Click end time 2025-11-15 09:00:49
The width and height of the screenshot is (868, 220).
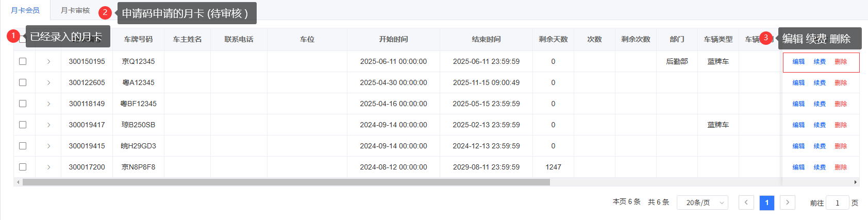click(x=486, y=82)
